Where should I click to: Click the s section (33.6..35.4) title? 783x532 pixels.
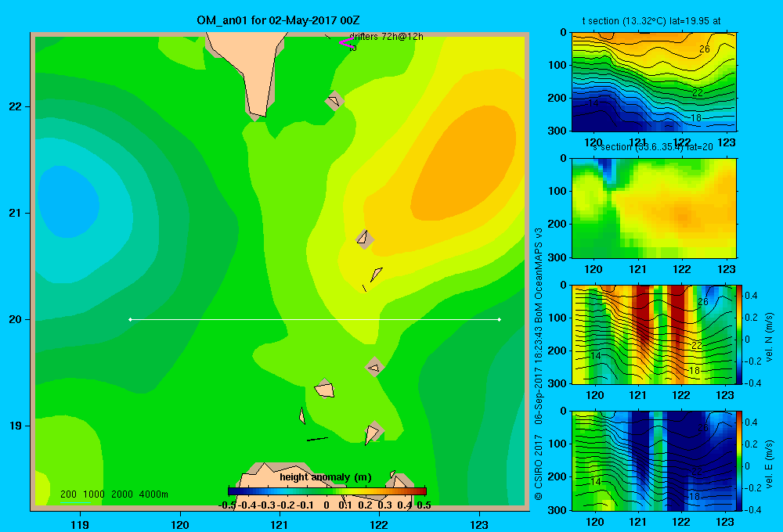(x=653, y=147)
